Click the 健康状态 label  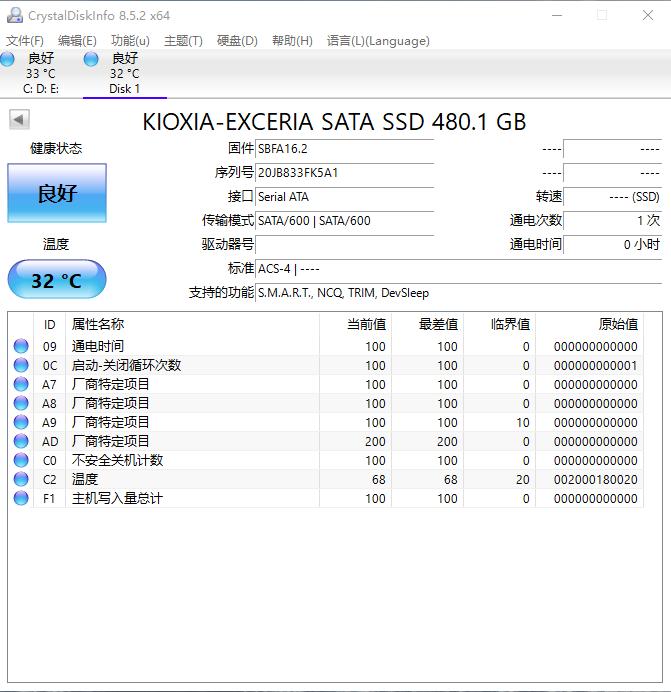56,148
